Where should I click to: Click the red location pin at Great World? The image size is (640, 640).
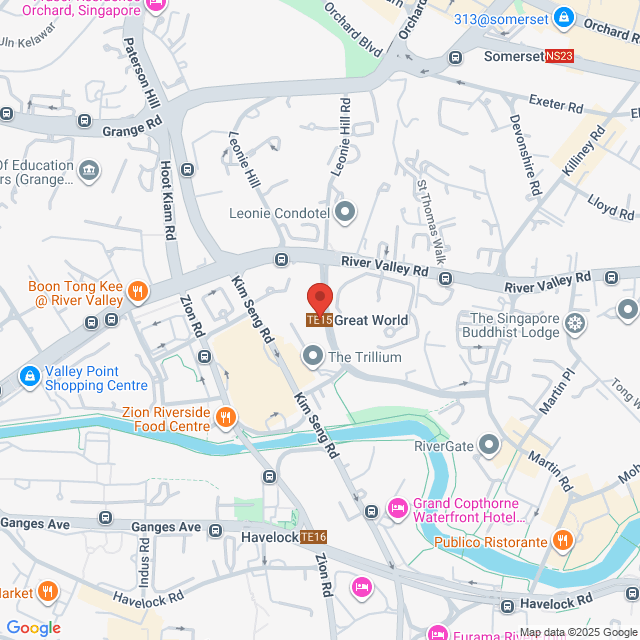coord(320,300)
